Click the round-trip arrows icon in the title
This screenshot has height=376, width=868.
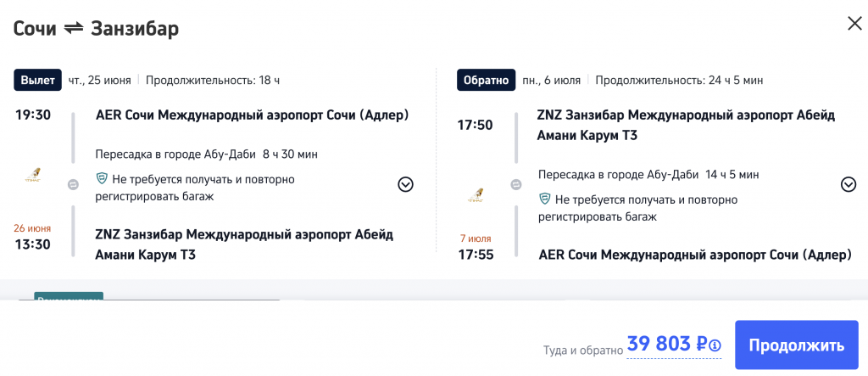pos(74,29)
